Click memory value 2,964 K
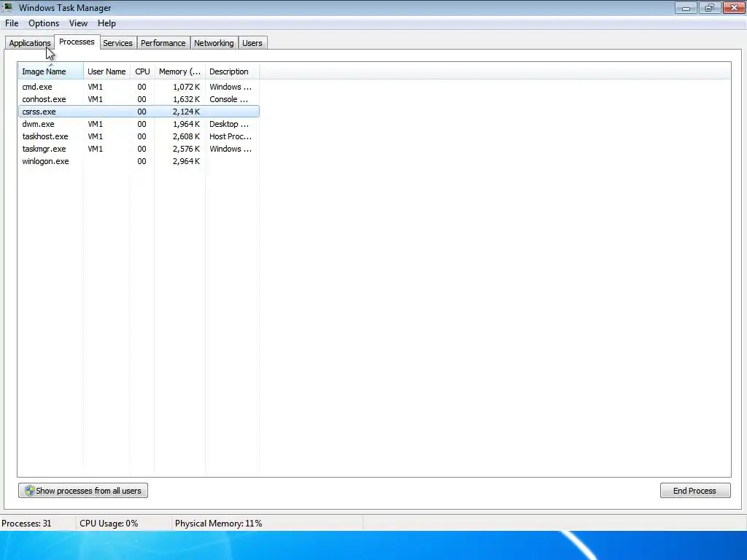Screen dimensions: 747x560 (186, 161)
